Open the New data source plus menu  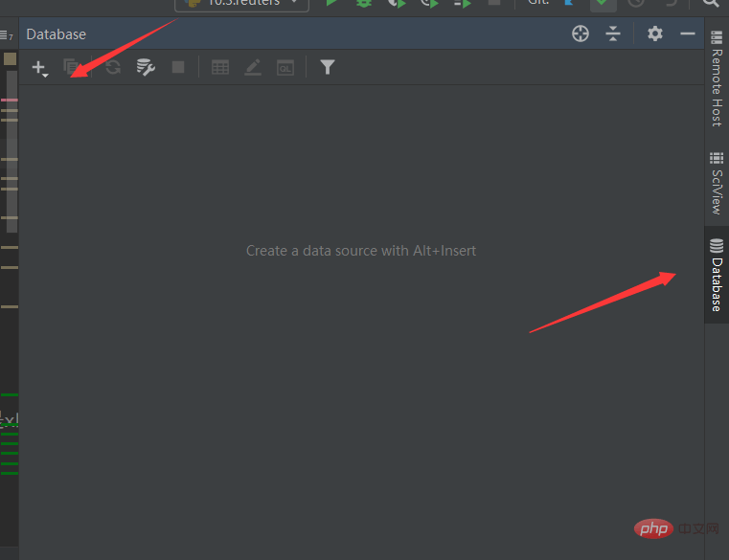pos(40,68)
